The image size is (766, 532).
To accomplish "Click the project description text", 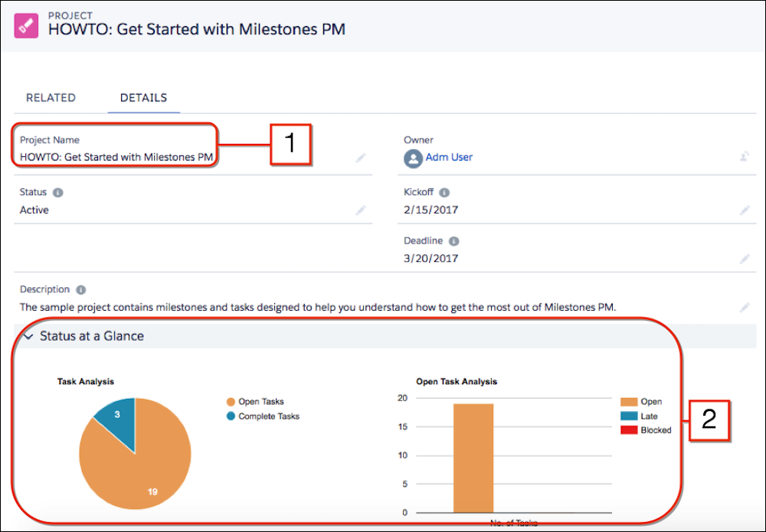I will [318, 307].
